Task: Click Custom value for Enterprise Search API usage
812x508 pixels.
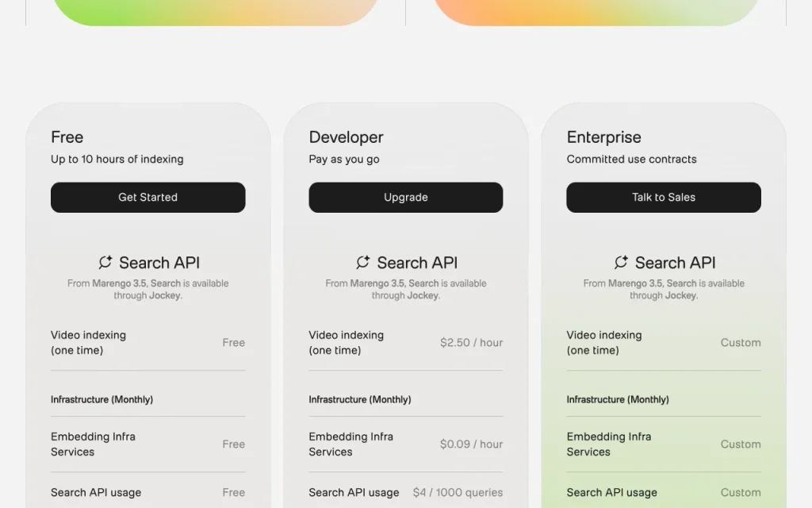Action: pos(741,492)
